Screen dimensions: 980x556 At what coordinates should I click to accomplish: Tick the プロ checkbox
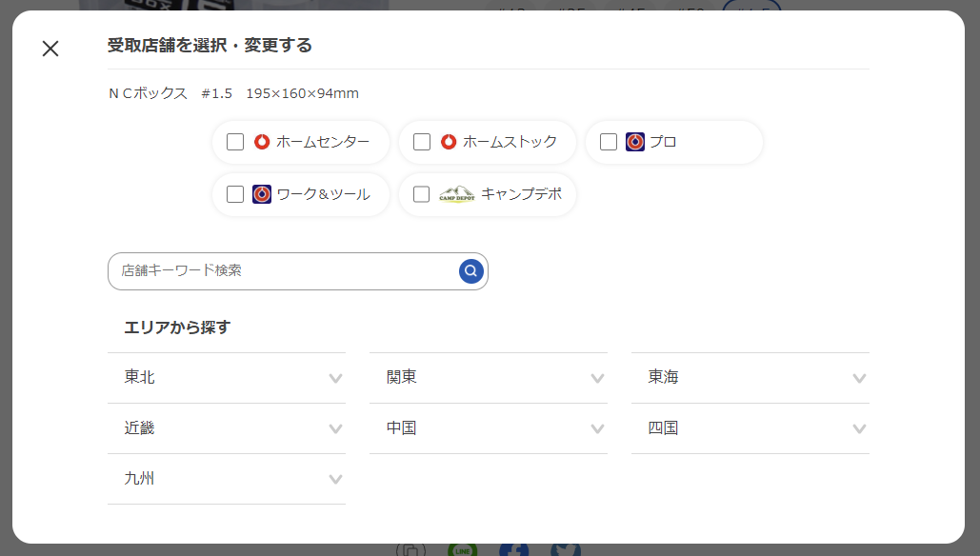coord(609,142)
